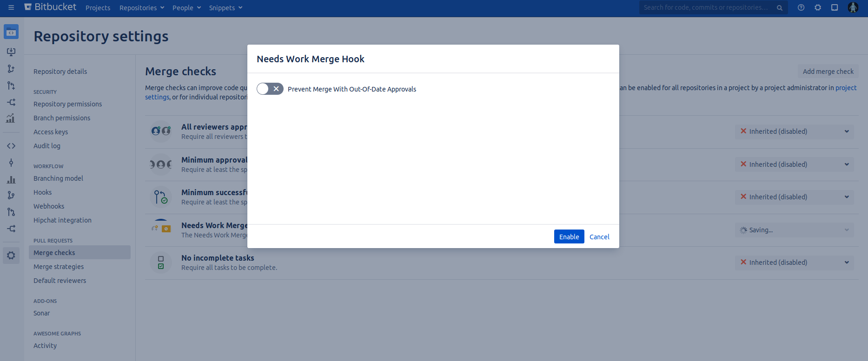Click the Clone repository sidebar icon
Image resolution: width=868 pixels, height=361 pixels.
click(x=11, y=52)
